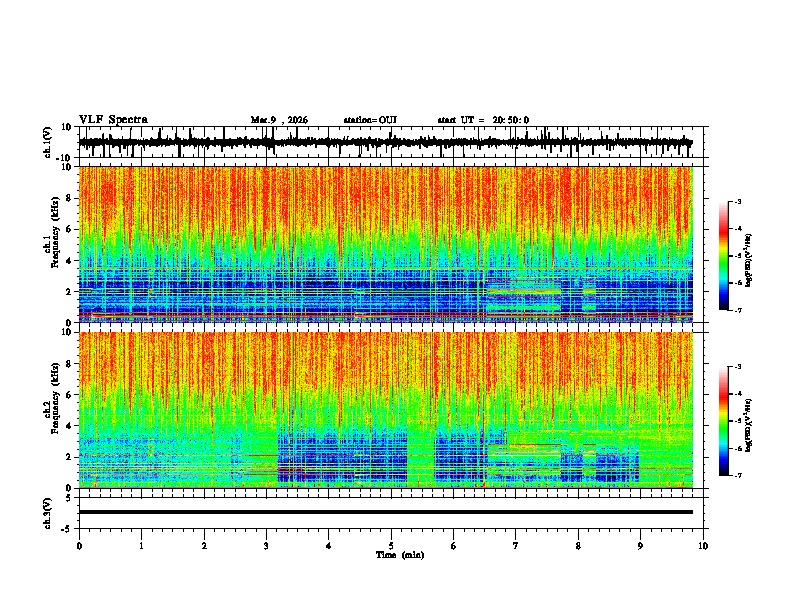The image size is (792, 612).
Task: Click the ch.2 spectrogram "8" kHz tick label
Action: pos(69,364)
